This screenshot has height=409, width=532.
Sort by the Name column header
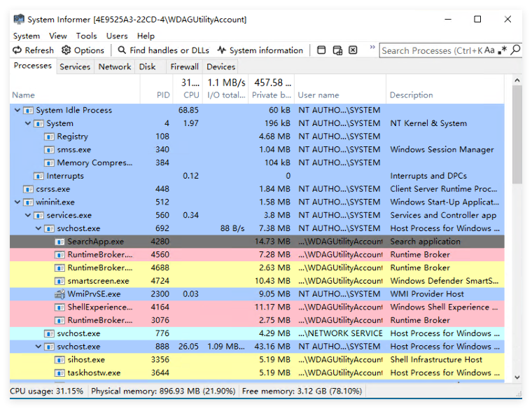(x=75, y=89)
